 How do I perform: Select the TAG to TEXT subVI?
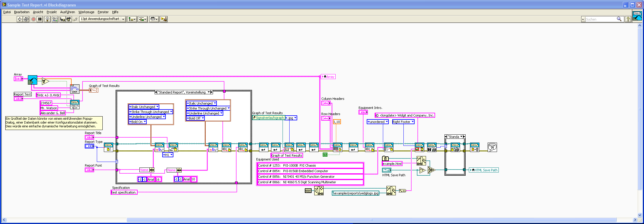(x=75, y=105)
